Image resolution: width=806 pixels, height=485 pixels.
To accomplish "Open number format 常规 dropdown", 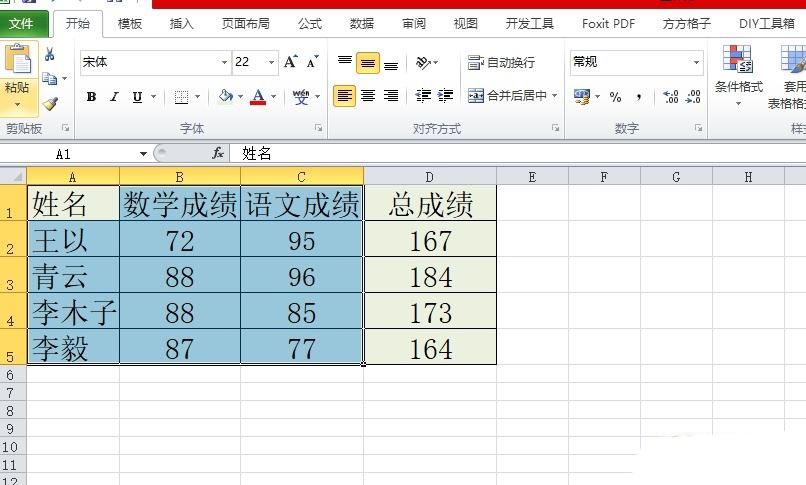I will click(x=696, y=63).
